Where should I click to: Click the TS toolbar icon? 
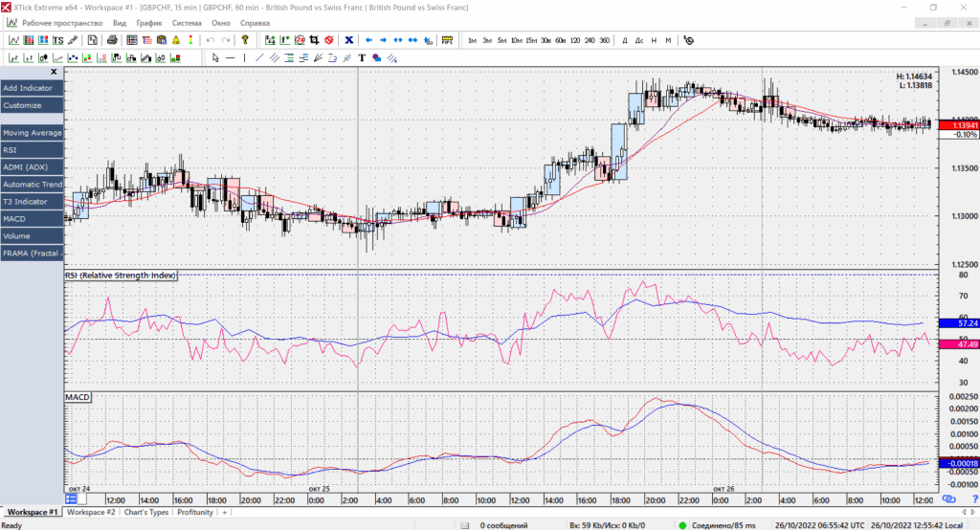point(58,40)
